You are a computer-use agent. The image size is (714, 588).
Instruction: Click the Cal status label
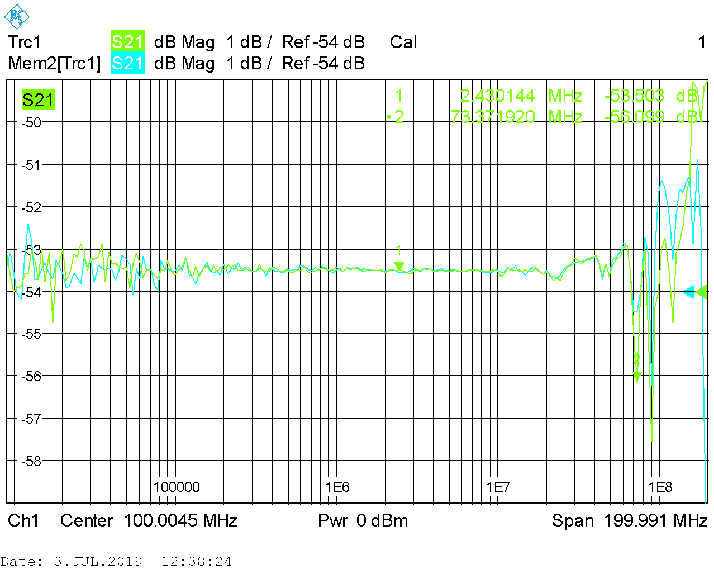403,42
